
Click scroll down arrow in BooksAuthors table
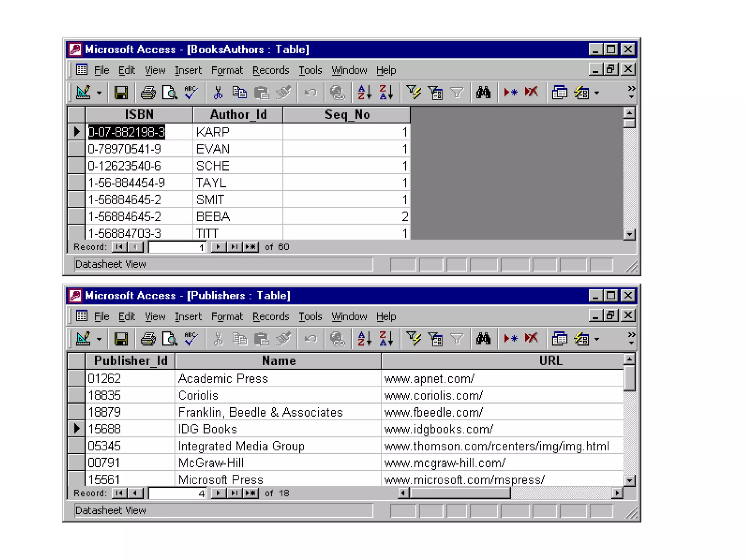(x=629, y=234)
